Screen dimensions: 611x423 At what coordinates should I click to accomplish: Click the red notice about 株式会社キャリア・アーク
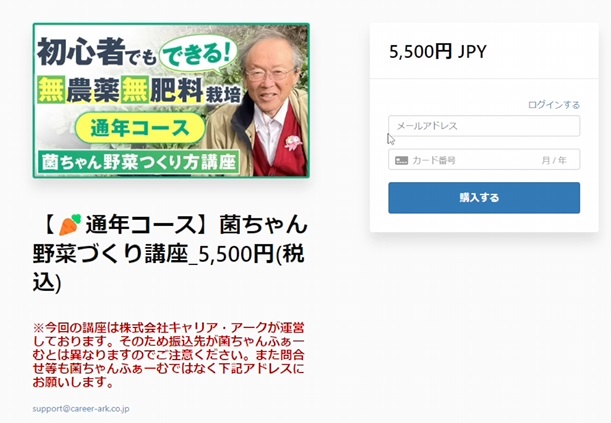pyautogui.click(x=168, y=355)
